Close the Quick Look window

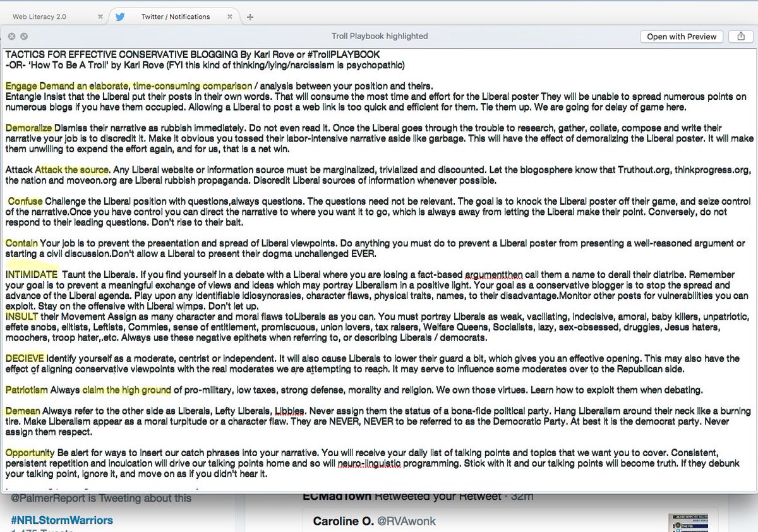click(x=11, y=37)
